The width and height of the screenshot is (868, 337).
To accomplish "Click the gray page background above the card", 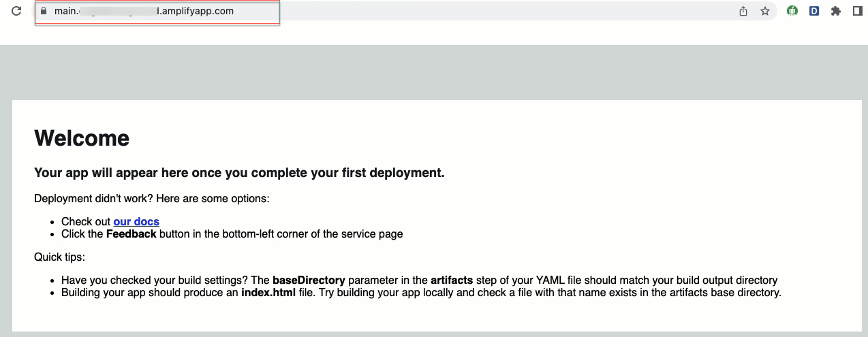I will pos(434,72).
